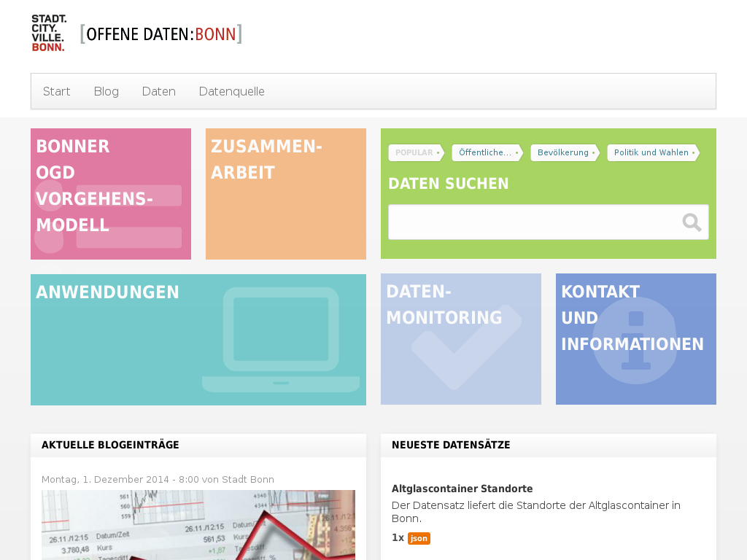The image size is (747, 560).
Task: Open the Datenmonitoring tile
Action: coord(461,339)
